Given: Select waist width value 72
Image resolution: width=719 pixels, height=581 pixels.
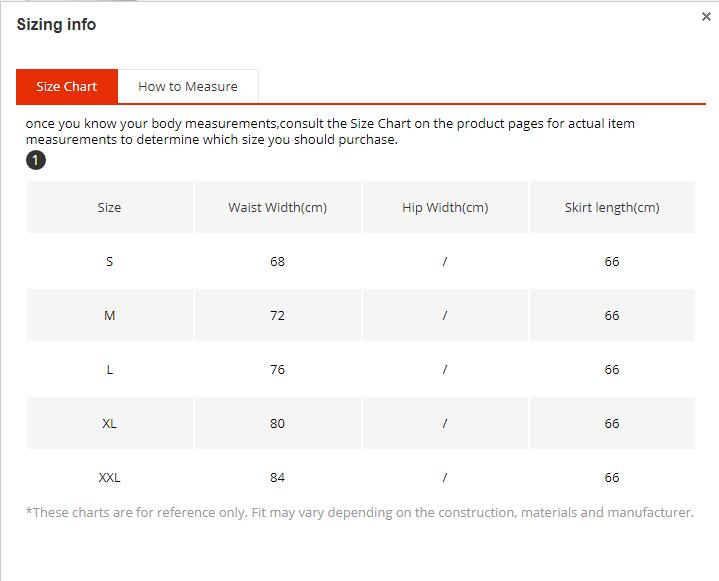Looking at the screenshot, I should (x=277, y=316).
